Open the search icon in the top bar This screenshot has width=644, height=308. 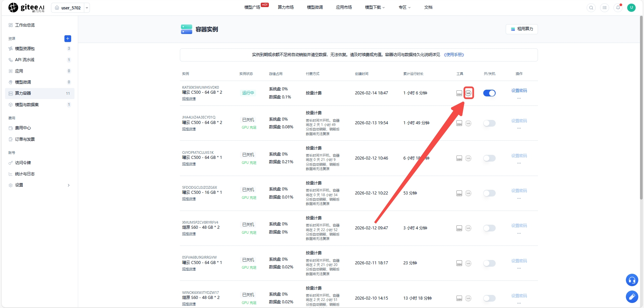(591, 7)
